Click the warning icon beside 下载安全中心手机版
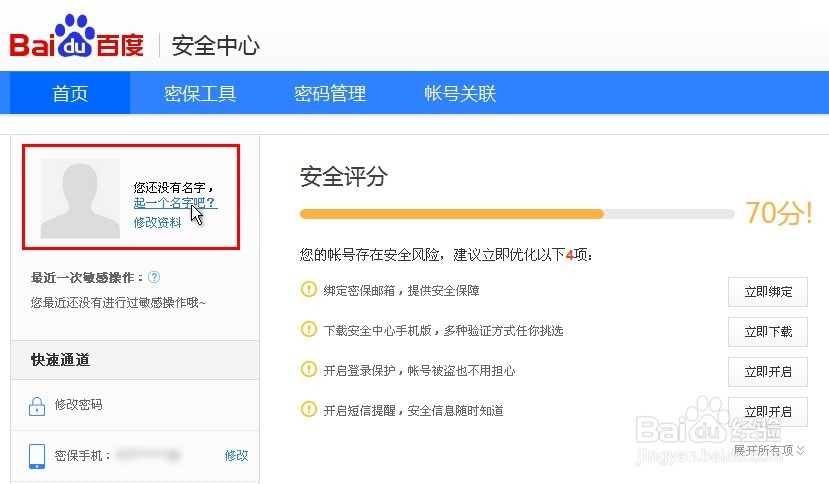This screenshot has width=829, height=484. pyautogui.click(x=308, y=330)
